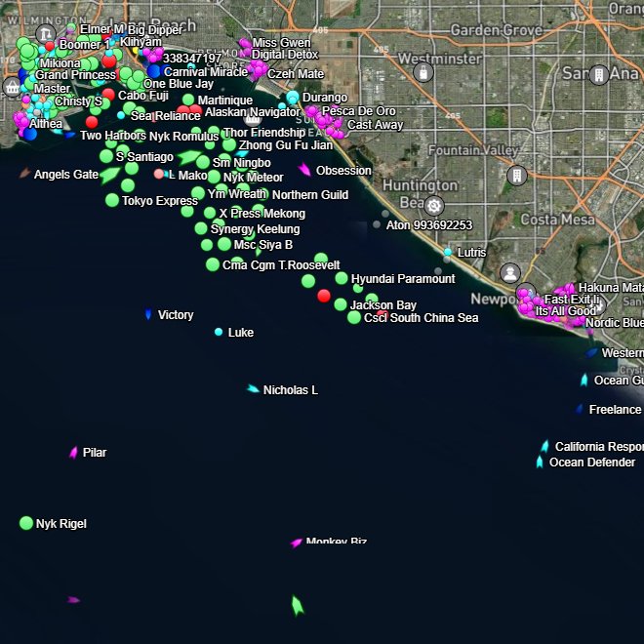This screenshot has height=644, width=644.
Task: Select the Freelance vessel label
Action: [615, 410]
